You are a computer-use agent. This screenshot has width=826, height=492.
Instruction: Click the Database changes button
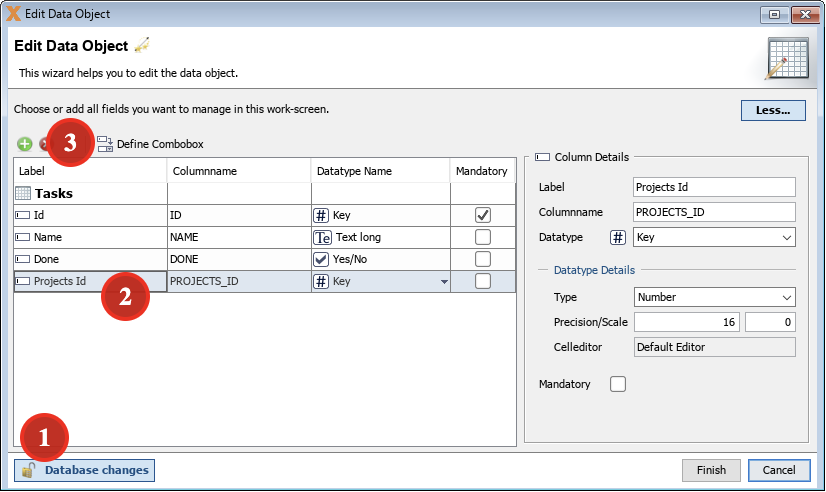click(84, 470)
